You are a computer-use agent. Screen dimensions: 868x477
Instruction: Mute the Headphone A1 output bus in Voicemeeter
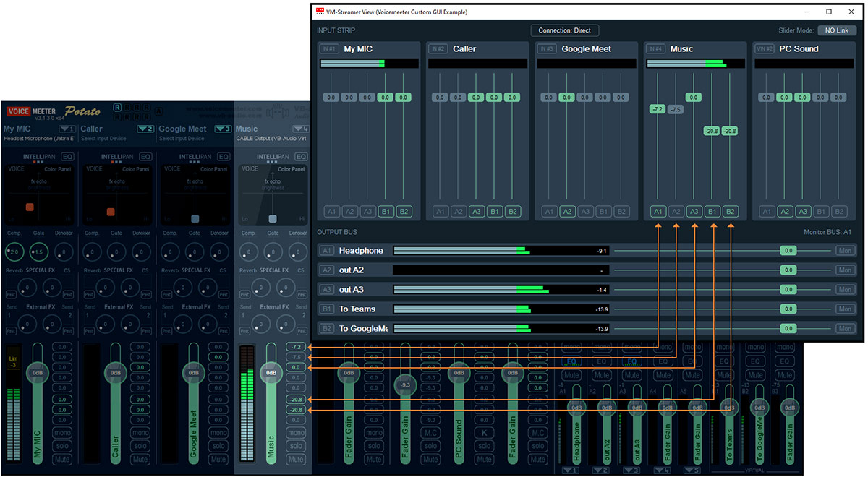[x=571, y=375]
